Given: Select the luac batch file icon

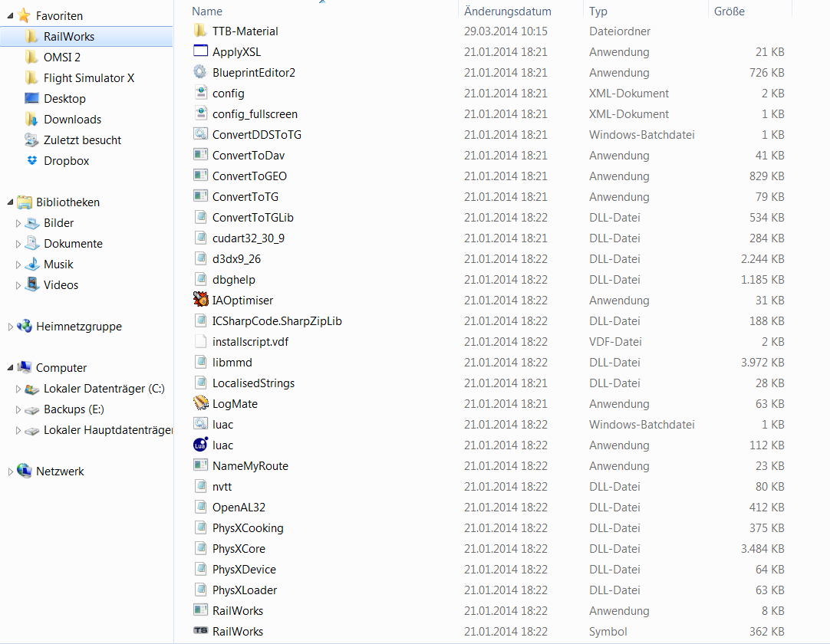Looking at the screenshot, I should click(200, 424).
